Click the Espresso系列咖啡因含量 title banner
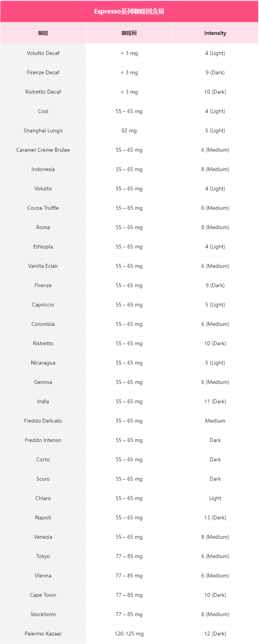Screen dimensions: 259x644 (x=129, y=11)
